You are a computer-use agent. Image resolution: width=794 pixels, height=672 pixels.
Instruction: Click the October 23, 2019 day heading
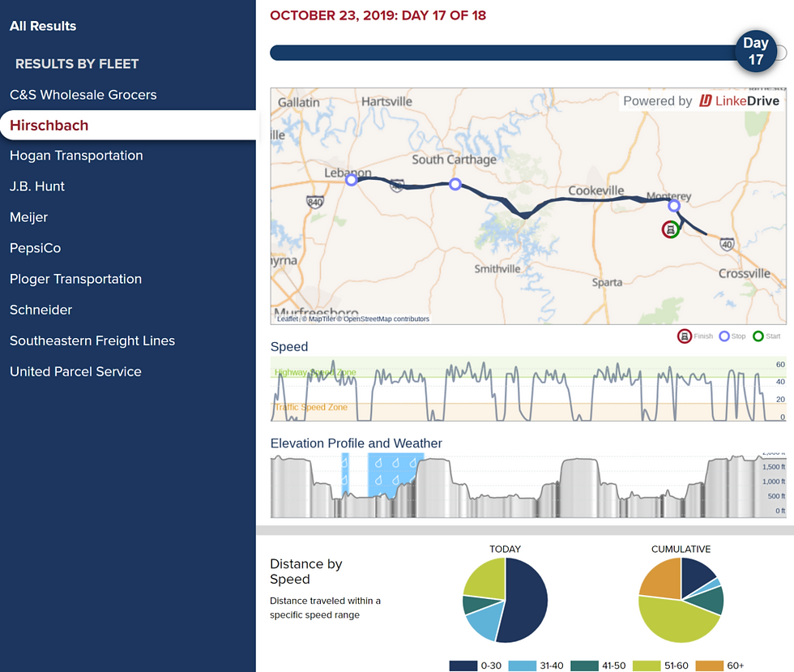(x=378, y=15)
